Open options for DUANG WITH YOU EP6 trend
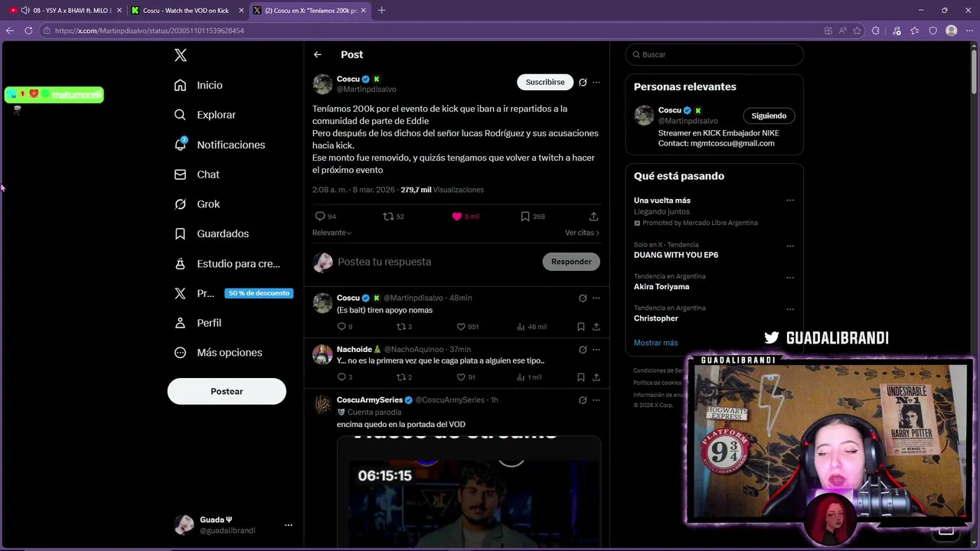Viewport: 980px width, 551px height. [790, 246]
